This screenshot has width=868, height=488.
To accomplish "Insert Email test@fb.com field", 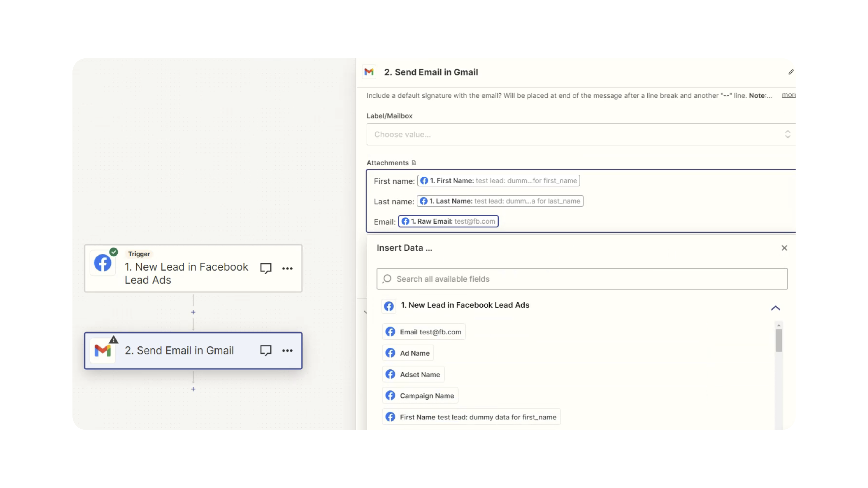I will tap(423, 332).
